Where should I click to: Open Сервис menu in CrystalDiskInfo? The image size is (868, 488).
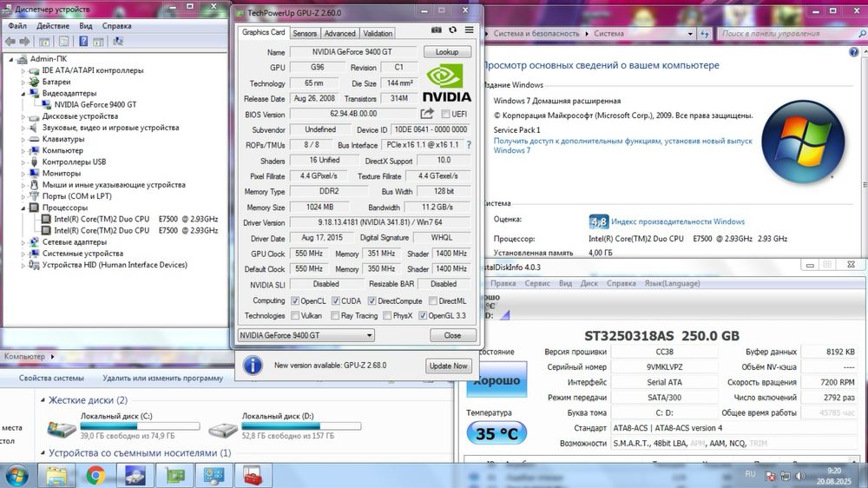(537, 283)
